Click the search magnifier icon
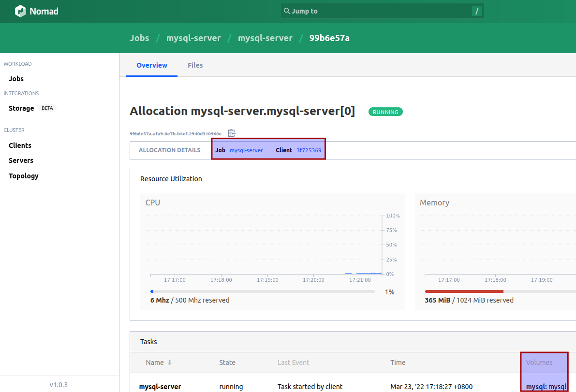This screenshot has height=392, width=576. (287, 11)
